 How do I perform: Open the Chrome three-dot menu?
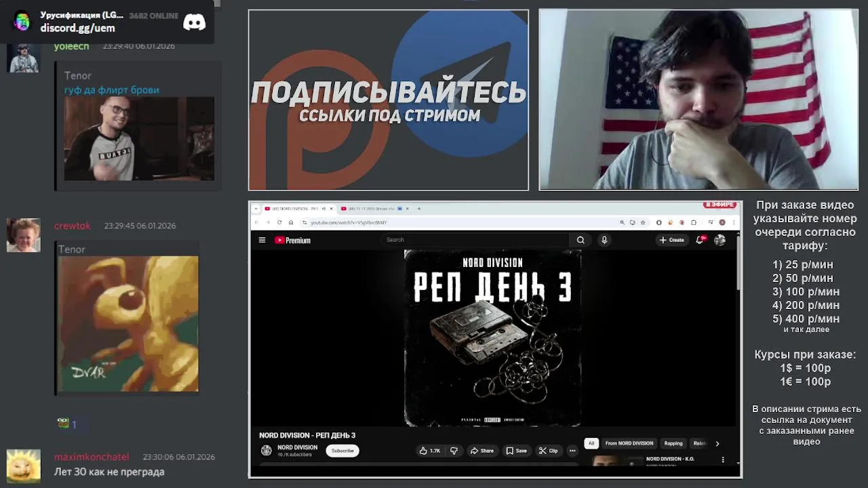734,222
